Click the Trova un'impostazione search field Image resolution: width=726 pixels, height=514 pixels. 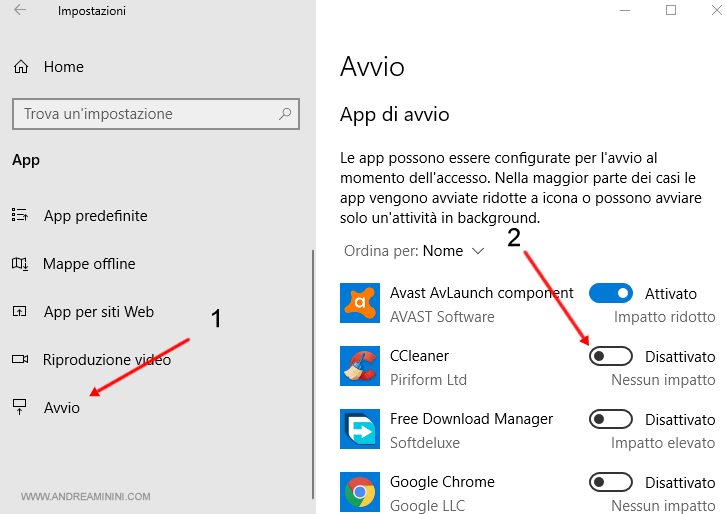(156, 114)
